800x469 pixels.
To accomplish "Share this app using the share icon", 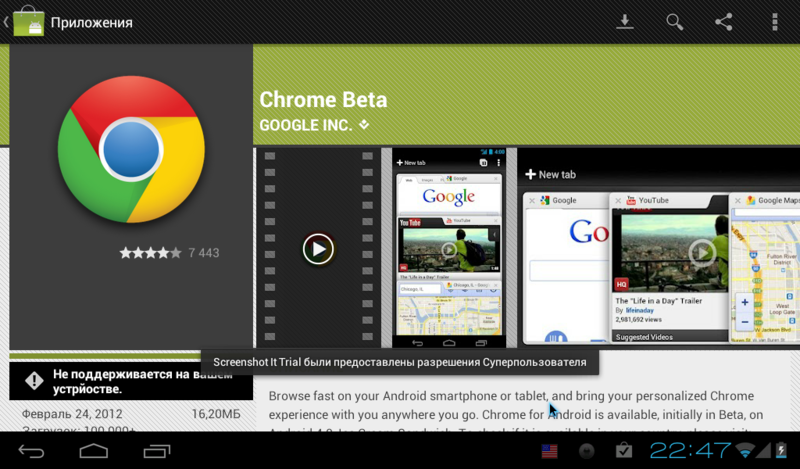I will coord(723,22).
